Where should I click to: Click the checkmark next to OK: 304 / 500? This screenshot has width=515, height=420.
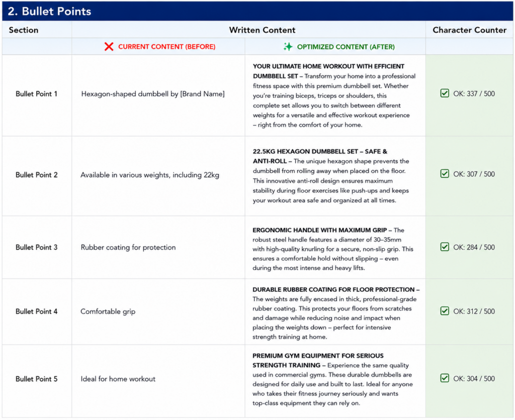point(445,378)
